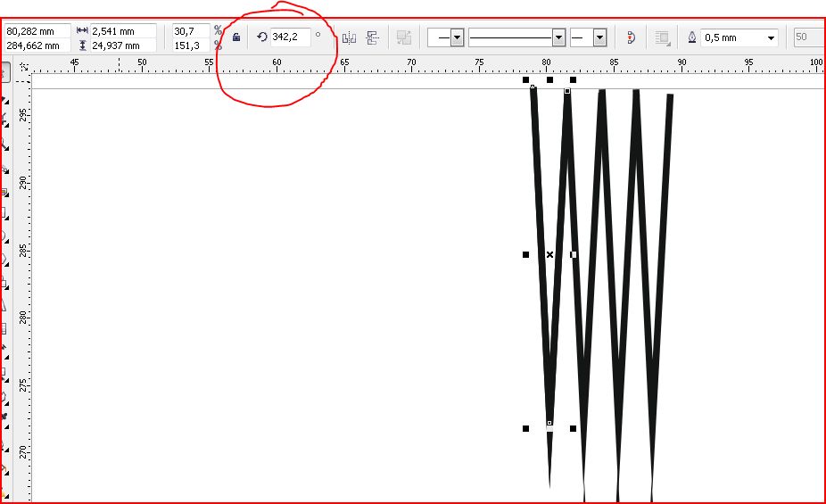Toggle the lock ratio padlock icon
This screenshot has width=826, height=504.
click(236, 37)
